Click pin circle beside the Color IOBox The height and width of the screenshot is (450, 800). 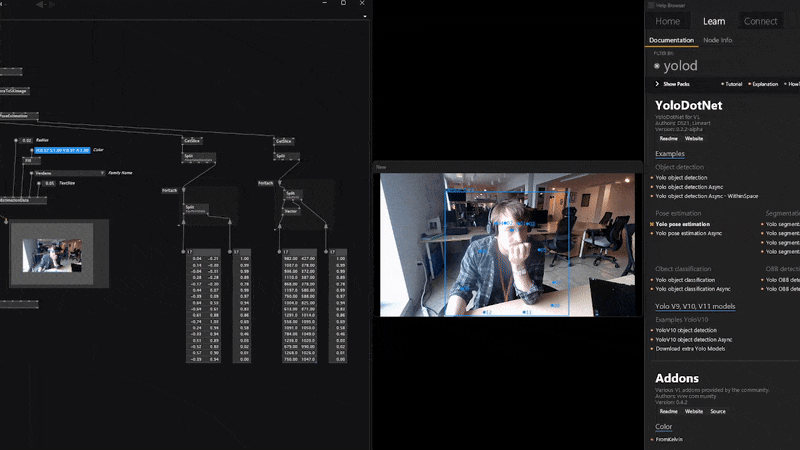point(31,150)
